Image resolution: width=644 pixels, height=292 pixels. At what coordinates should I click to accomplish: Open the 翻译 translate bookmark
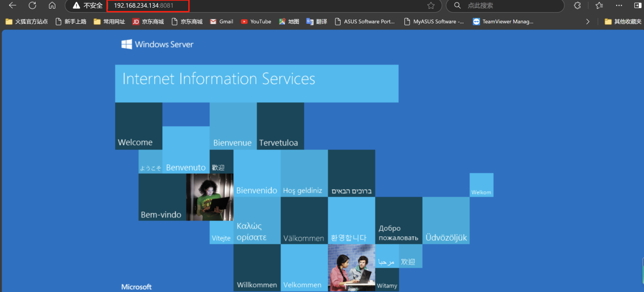coord(317,22)
